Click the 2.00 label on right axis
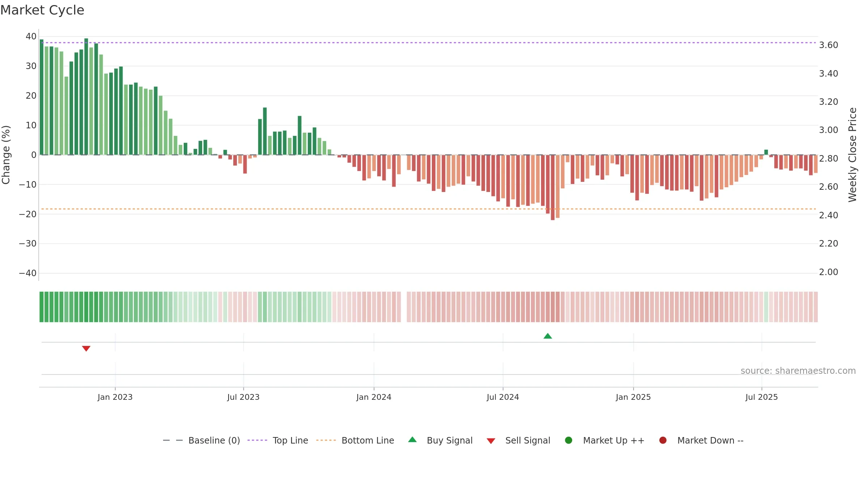 [x=829, y=272]
